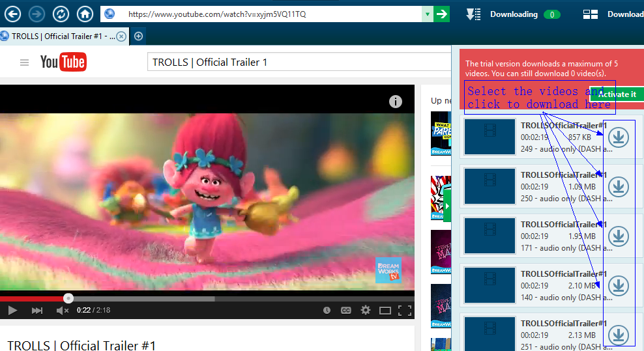Click the trial version warning message
The height and width of the screenshot is (351, 644).
click(x=541, y=68)
